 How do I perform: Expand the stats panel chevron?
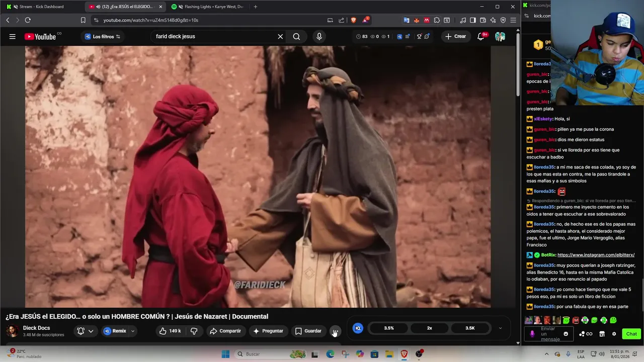500,328
